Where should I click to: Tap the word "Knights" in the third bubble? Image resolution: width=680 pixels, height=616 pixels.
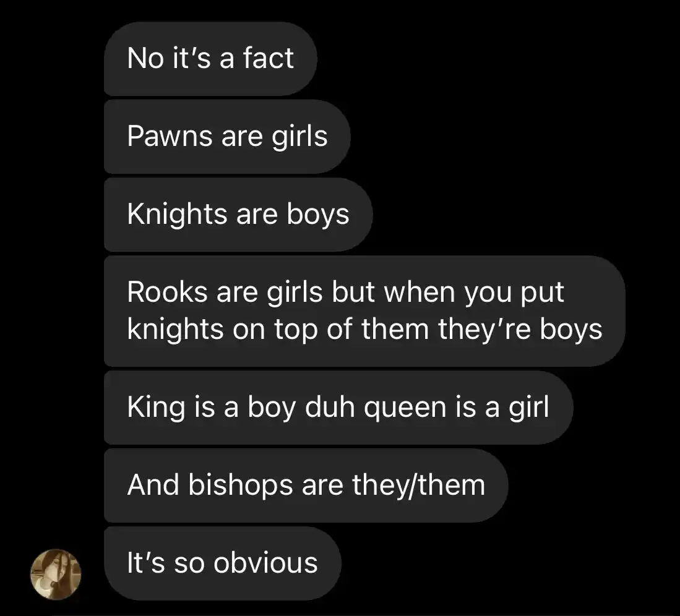[178, 215]
